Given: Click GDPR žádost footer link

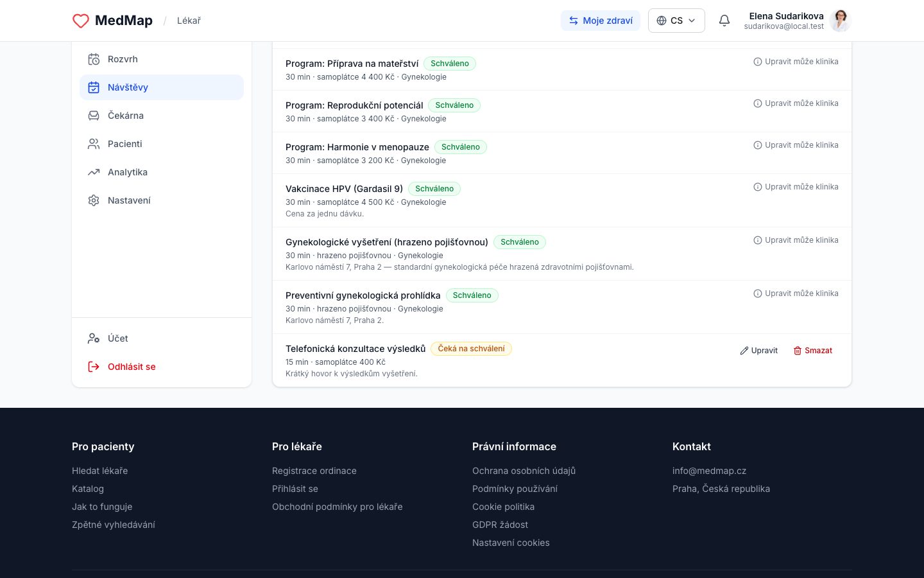Looking at the screenshot, I should pyautogui.click(x=500, y=525).
